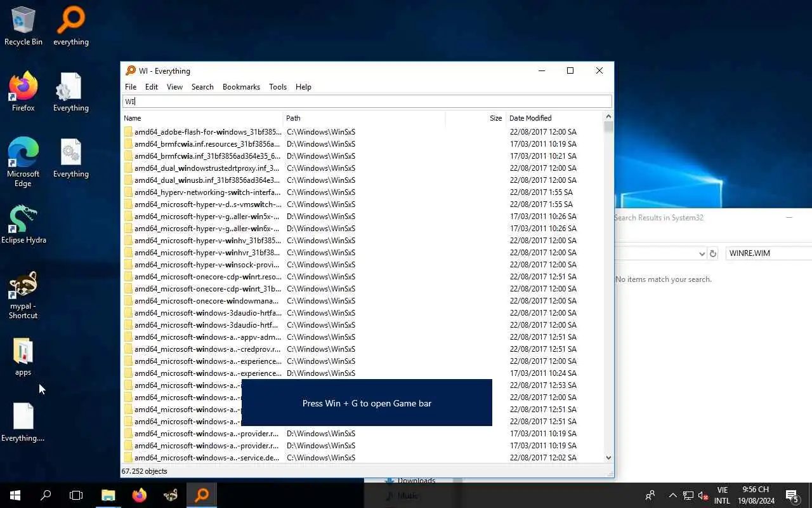Open the Microsoft Edge desktop shortcut
Image resolution: width=812 pixels, height=508 pixels.
pyautogui.click(x=23, y=163)
